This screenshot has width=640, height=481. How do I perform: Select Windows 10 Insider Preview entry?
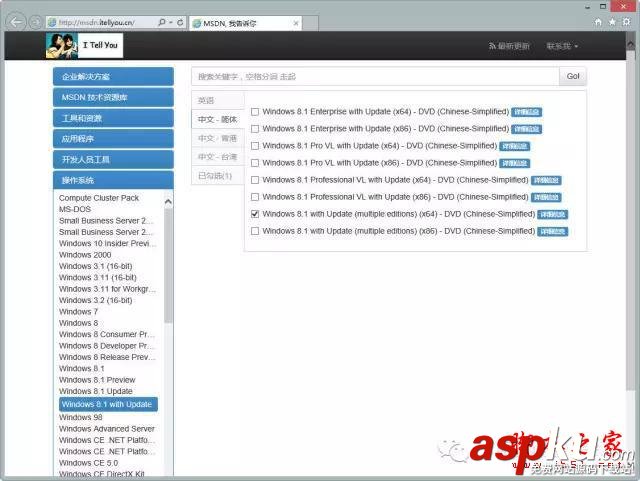(108, 243)
